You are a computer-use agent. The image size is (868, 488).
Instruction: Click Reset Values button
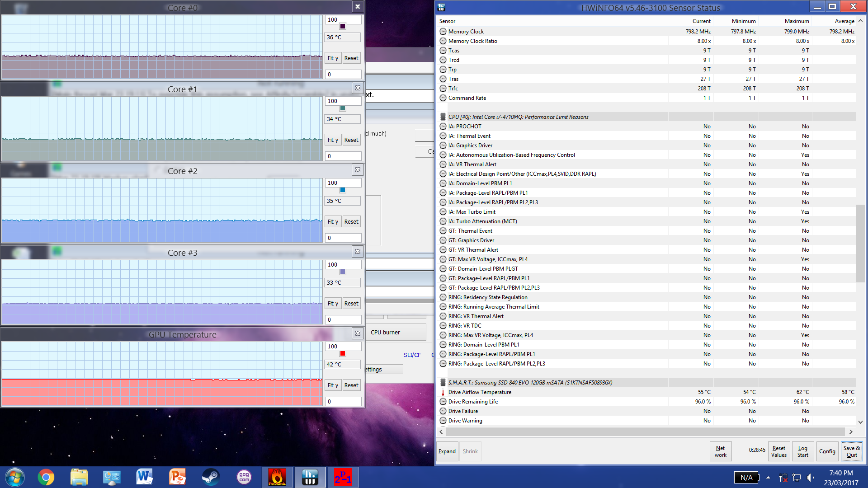(x=778, y=451)
